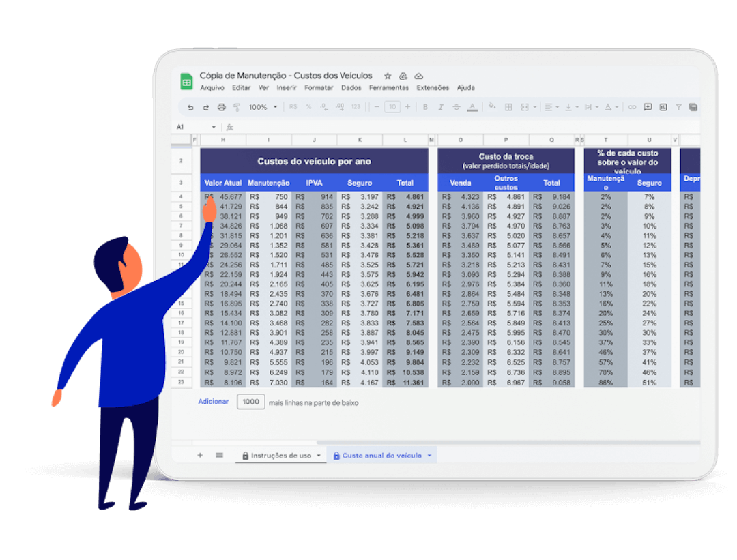The image size is (737, 560).
Task: Click the Total cell showing 11.361
Action: [x=405, y=383]
